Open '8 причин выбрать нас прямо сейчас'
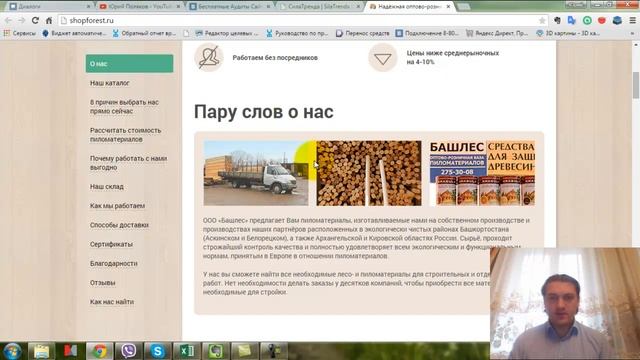The height and width of the screenshot is (360, 640). (x=124, y=107)
